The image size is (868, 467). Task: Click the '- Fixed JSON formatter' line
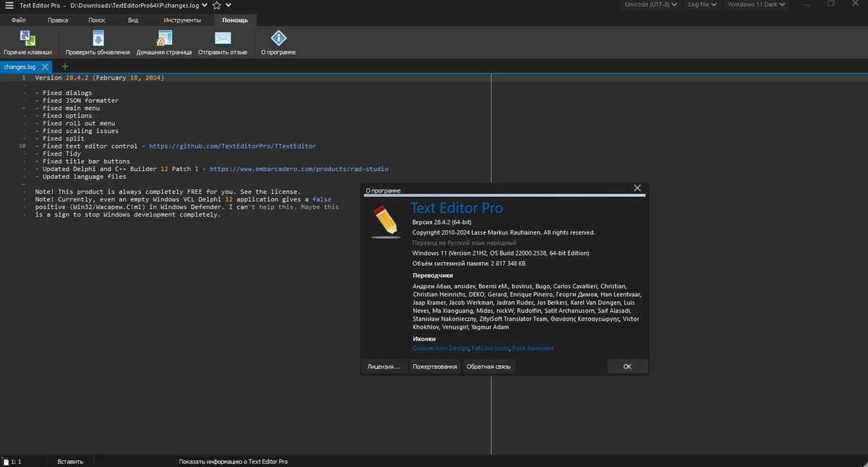(77, 101)
